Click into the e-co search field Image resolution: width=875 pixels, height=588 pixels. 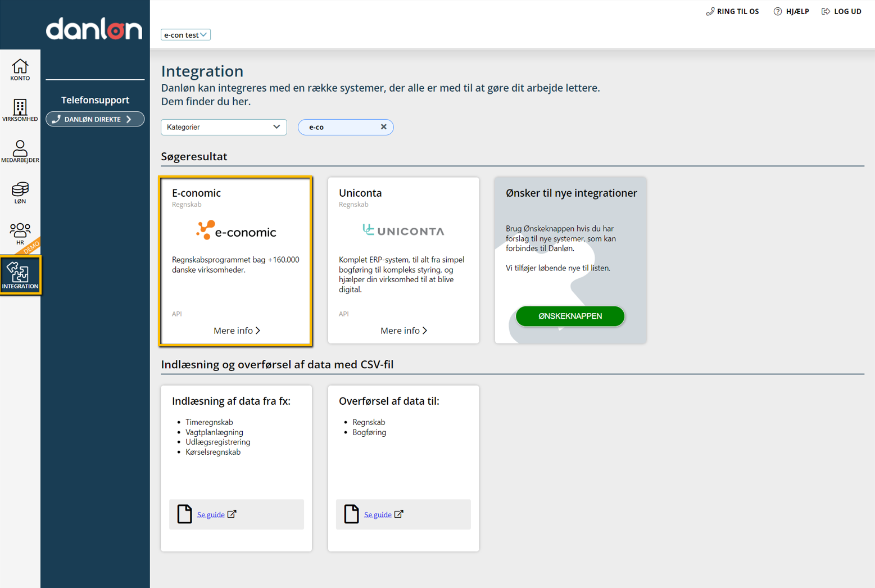[340, 127]
